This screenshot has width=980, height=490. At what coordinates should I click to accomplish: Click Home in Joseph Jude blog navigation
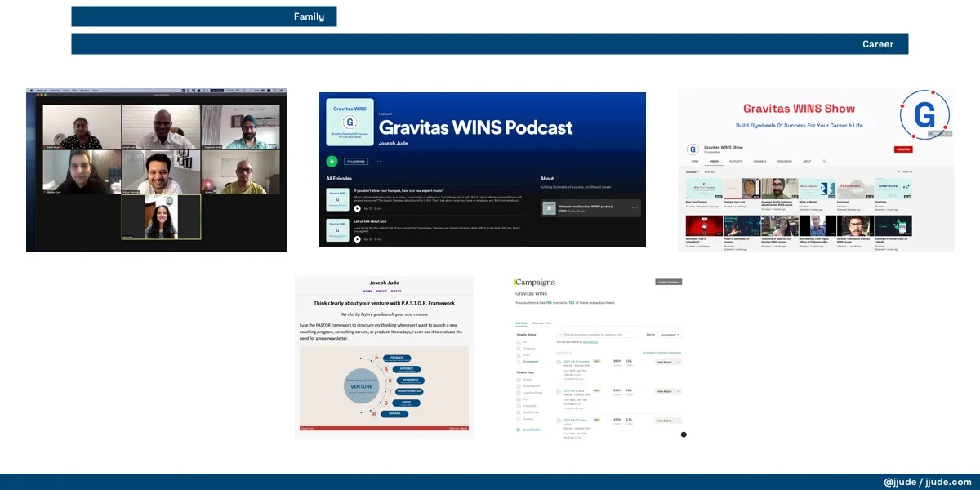coord(368,291)
